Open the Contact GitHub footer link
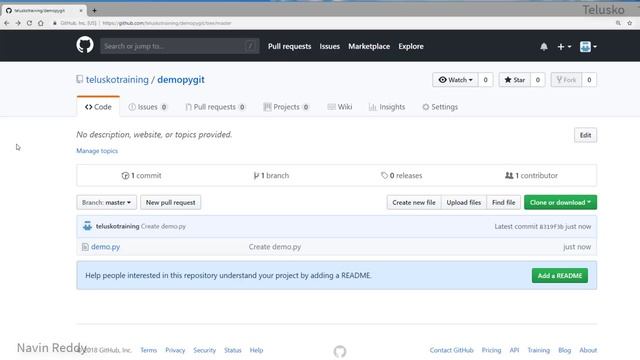The width and height of the screenshot is (640, 360). pos(451,350)
